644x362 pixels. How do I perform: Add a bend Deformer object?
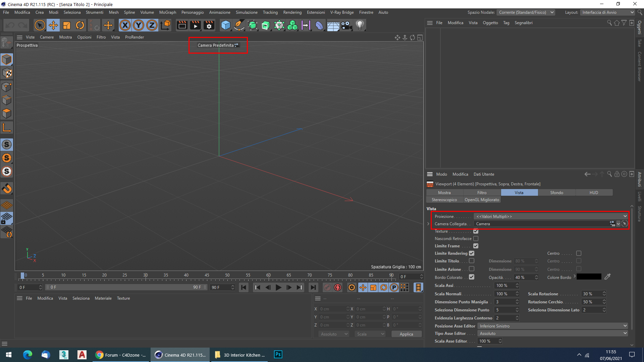[319, 25]
